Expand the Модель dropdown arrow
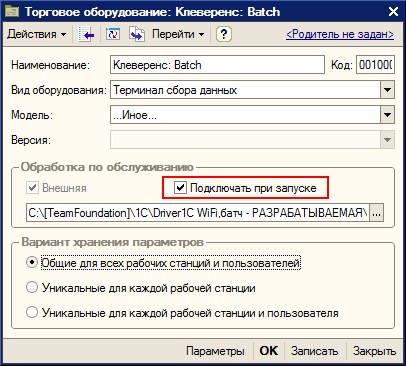Screen dimensions: 406x366 pos(387,115)
